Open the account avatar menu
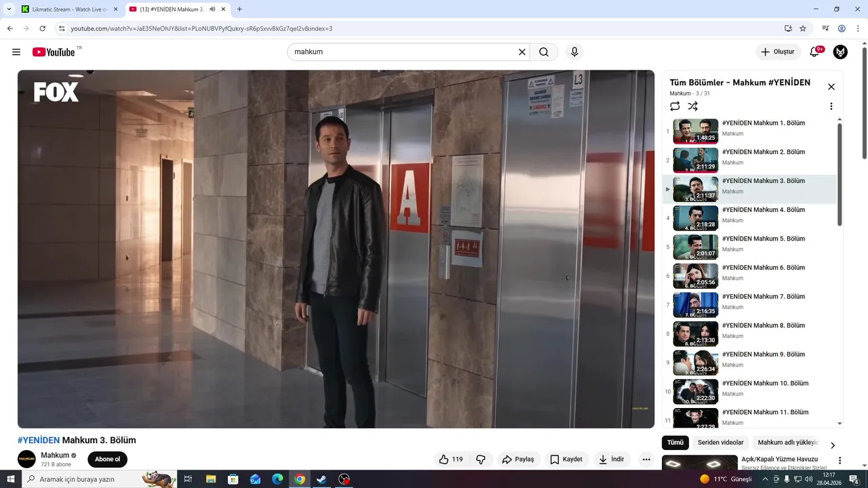Image resolution: width=868 pixels, height=488 pixels. (840, 52)
